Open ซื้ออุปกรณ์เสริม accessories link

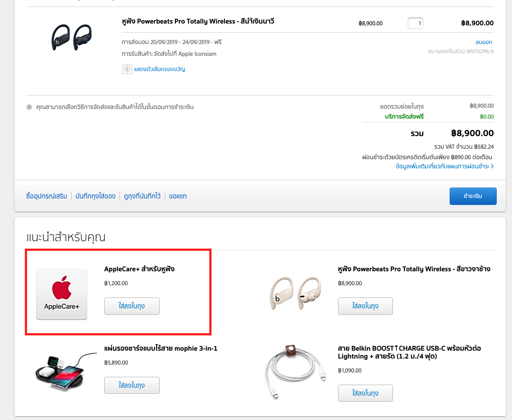coord(47,196)
